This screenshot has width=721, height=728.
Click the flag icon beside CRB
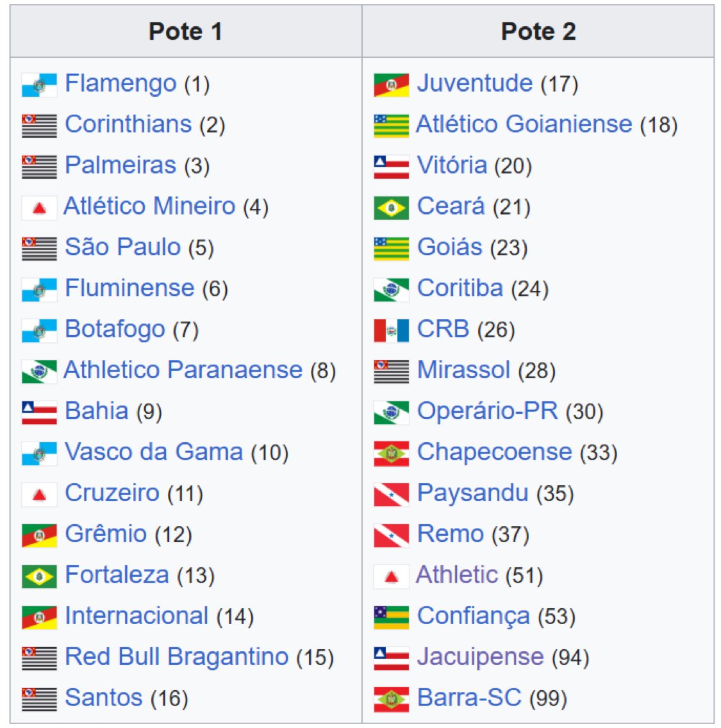pyautogui.click(x=391, y=330)
